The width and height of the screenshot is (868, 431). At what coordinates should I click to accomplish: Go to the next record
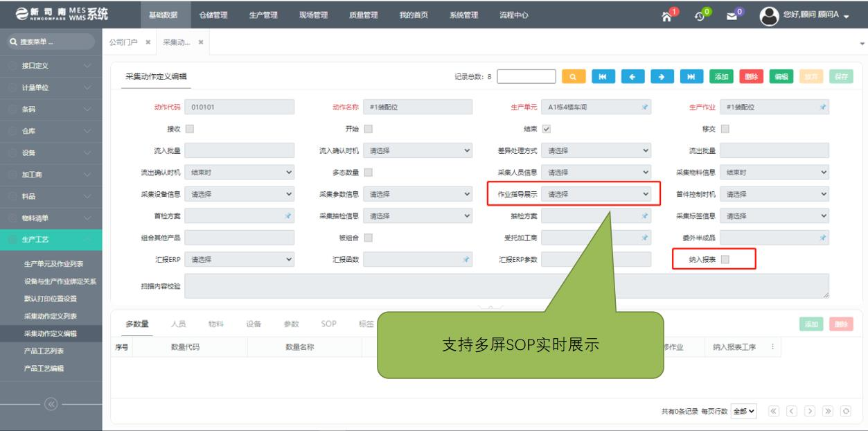(662, 76)
